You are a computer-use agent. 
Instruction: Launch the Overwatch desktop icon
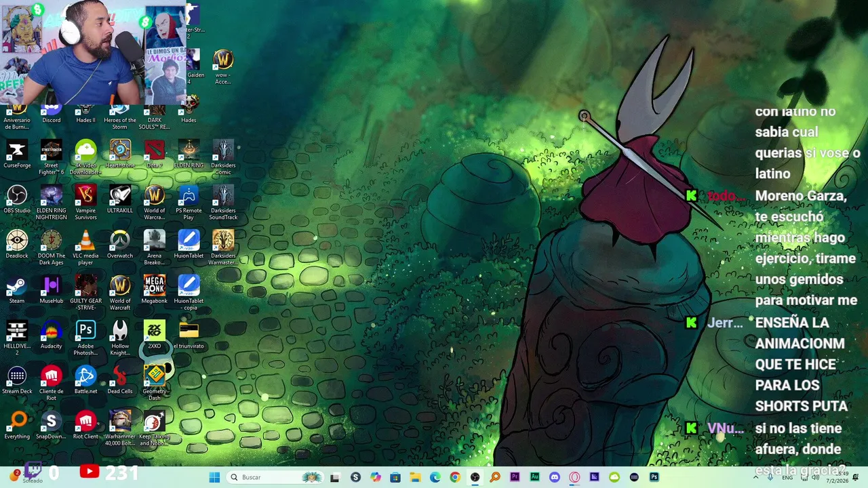[120, 245]
